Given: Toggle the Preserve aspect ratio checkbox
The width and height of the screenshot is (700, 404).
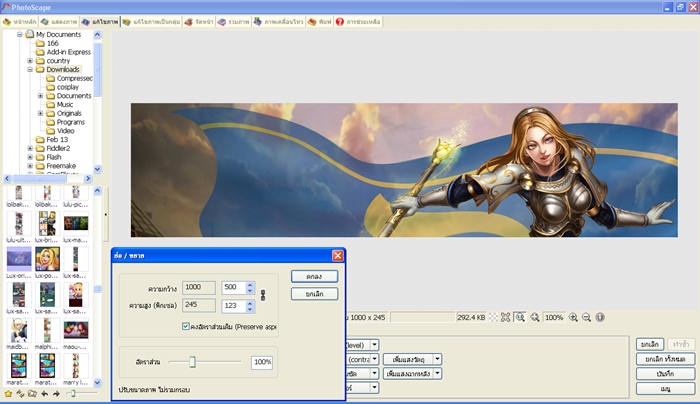Looking at the screenshot, I should click(186, 326).
